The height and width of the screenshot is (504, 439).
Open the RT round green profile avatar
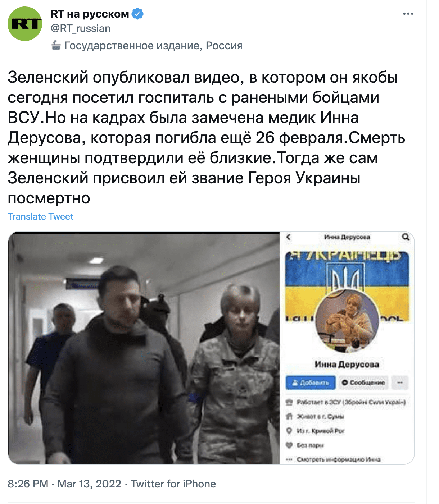(25, 24)
